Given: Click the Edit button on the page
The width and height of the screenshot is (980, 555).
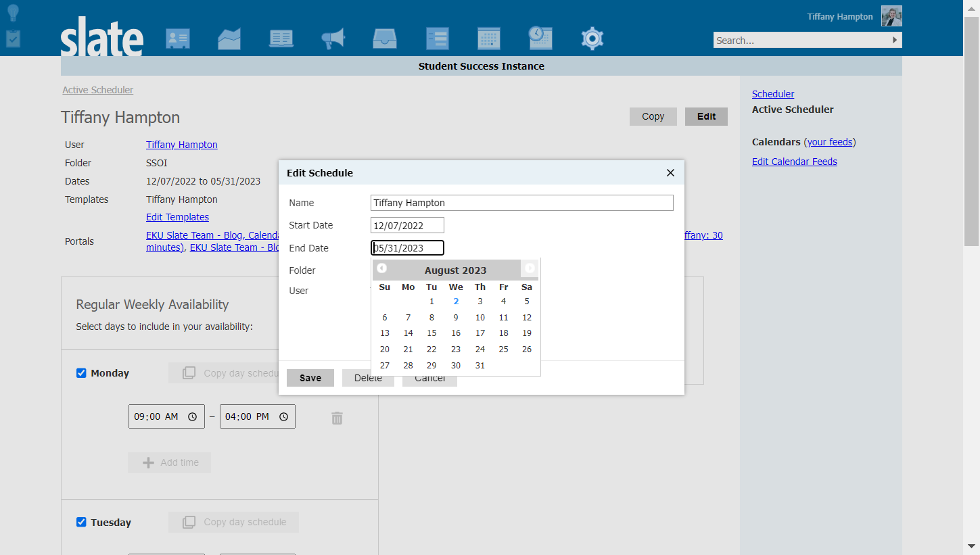Looking at the screenshot, I should click(x=707, y=116).
